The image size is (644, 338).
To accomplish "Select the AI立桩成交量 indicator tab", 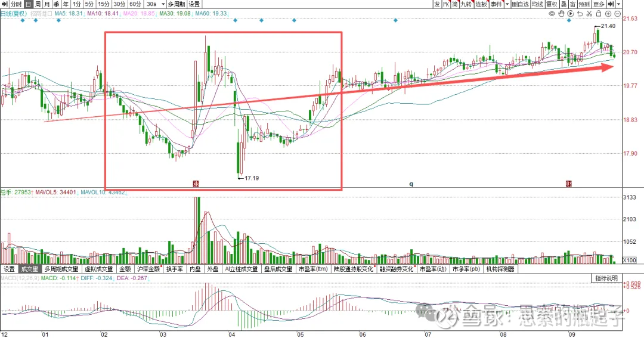I will 241,269.
